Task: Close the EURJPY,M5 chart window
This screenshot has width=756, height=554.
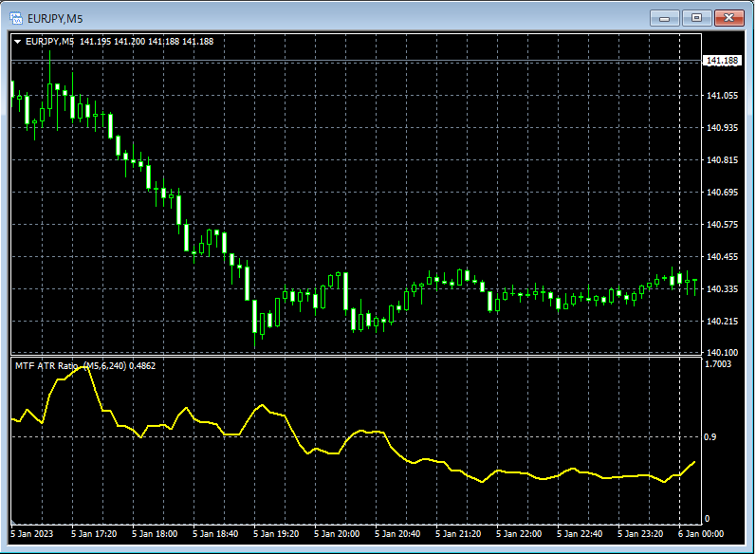Action: (730, 17)
